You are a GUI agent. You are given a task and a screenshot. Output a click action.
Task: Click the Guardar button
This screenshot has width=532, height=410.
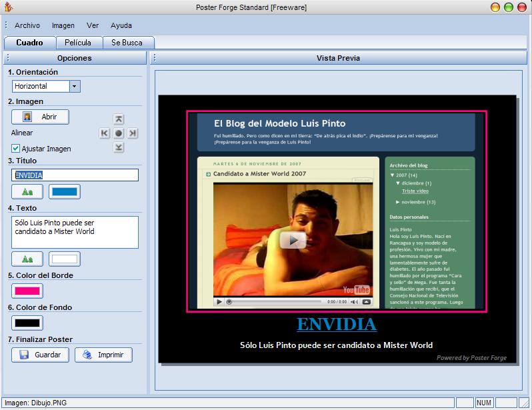pos(40,355)
